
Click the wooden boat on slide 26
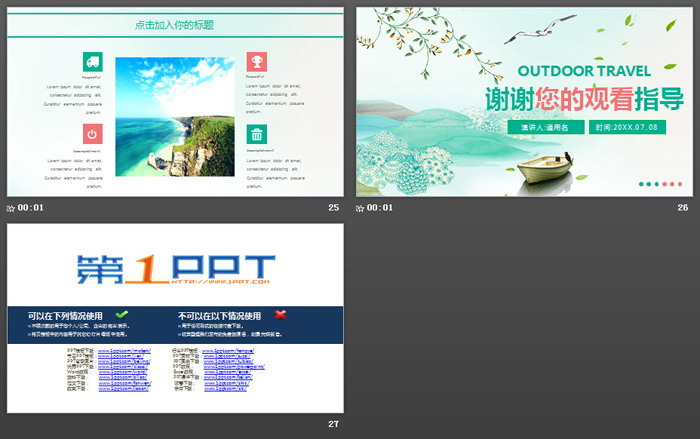[545, 168]
